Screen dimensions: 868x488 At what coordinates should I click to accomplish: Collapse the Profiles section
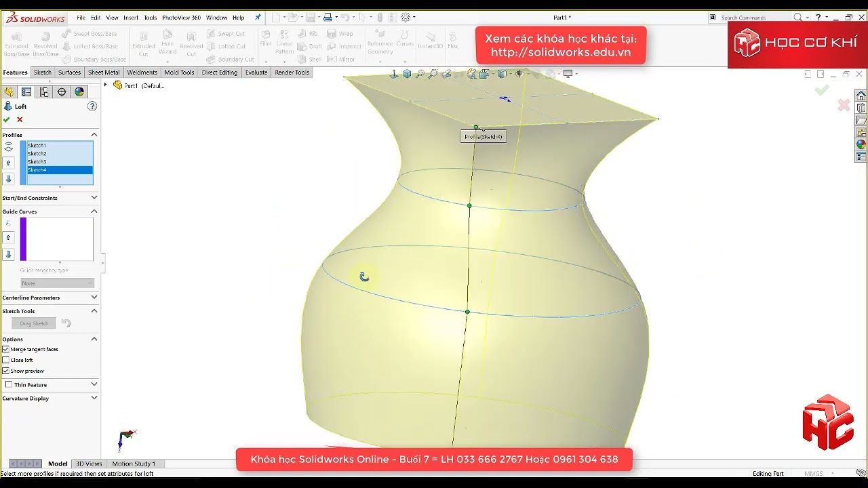(94, 135)
